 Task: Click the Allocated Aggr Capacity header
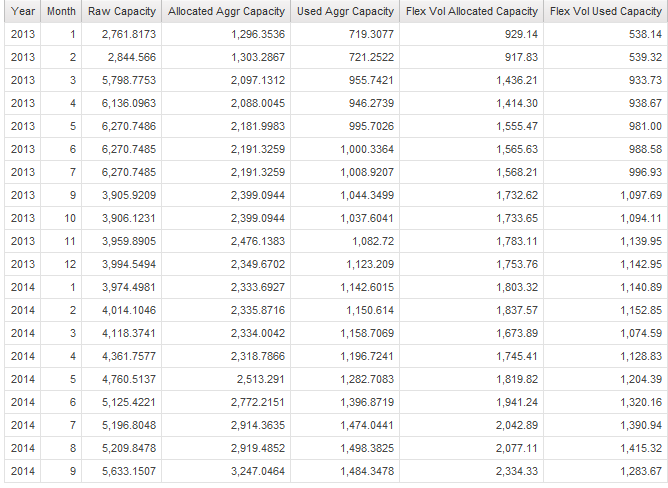[x=226, y=11]
